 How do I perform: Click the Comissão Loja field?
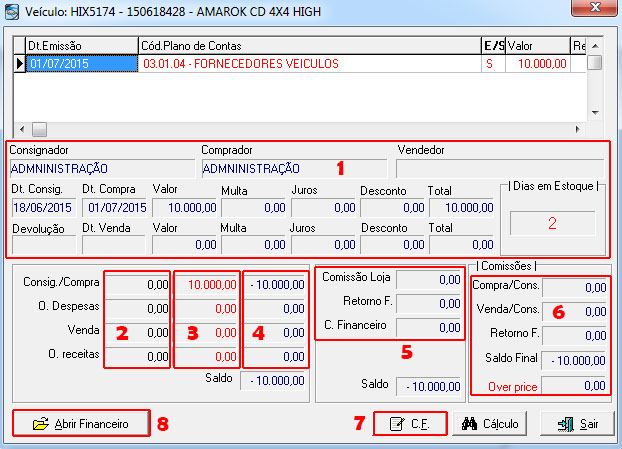pyautogui.click(x=428, y=280)
